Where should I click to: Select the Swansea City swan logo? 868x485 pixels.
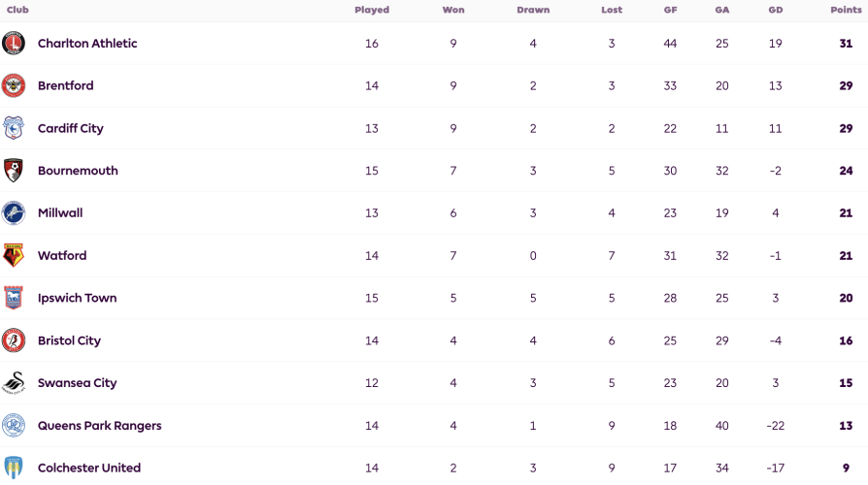(x=14, y=383)
